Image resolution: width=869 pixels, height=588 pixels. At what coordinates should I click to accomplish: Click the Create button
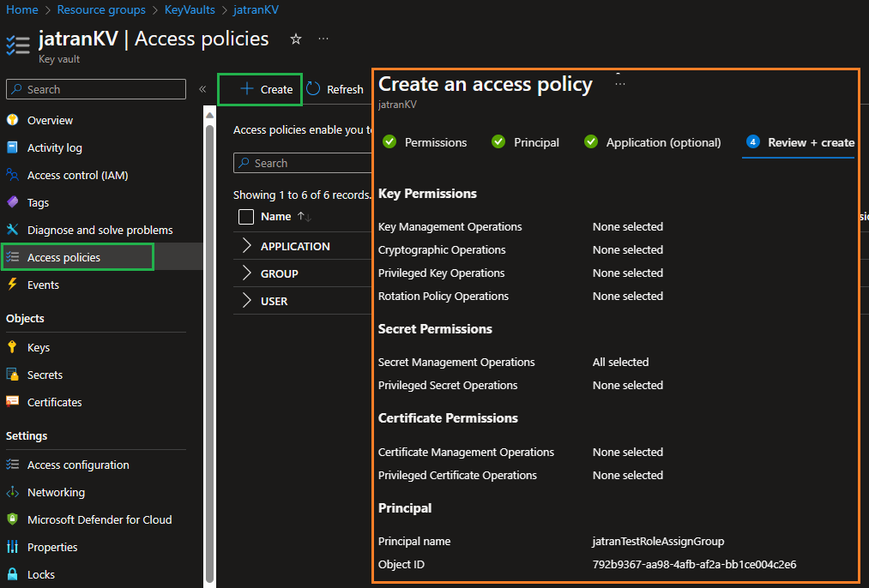[259, 89]
